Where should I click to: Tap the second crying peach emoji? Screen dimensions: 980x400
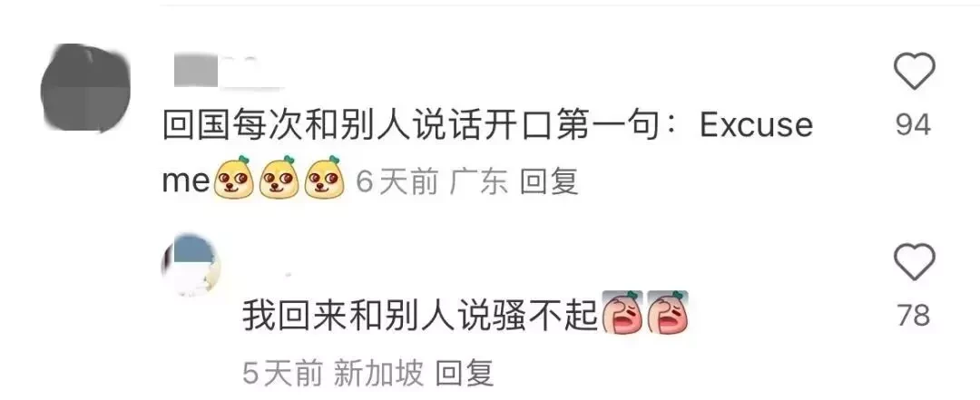click(668, 313)
